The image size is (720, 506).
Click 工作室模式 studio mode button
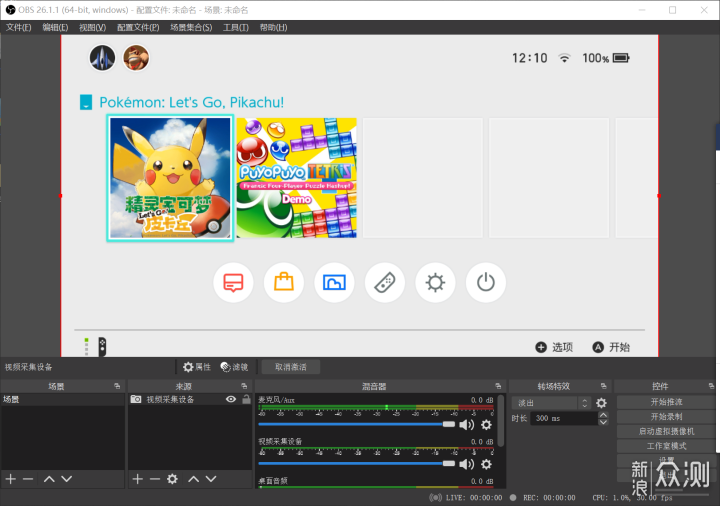(x=666, y=446)
